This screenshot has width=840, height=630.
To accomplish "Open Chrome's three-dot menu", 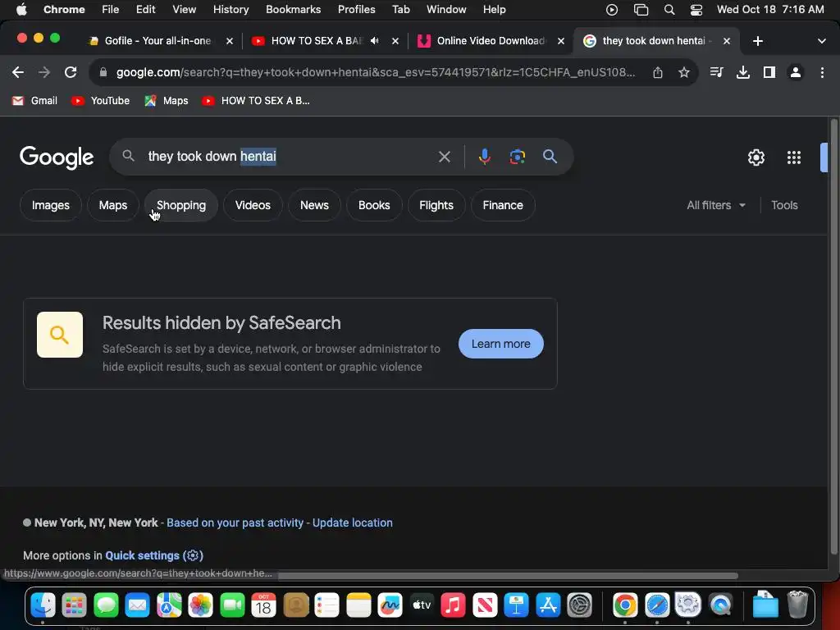I will point(822,72).
